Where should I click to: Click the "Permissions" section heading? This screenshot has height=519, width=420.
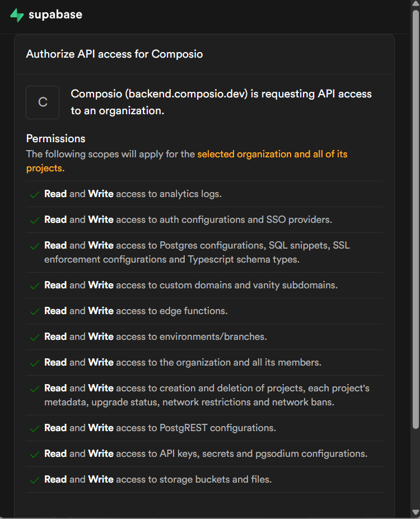[x=55, y=138]
